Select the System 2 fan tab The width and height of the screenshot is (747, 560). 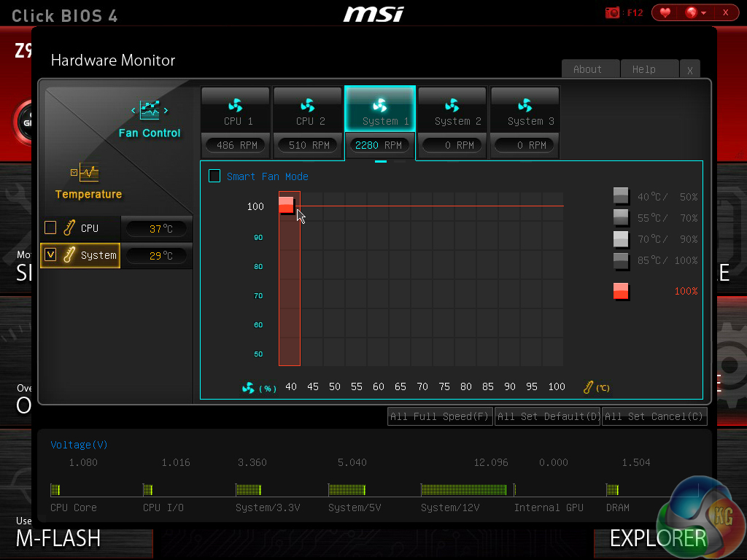coord(452,110)
